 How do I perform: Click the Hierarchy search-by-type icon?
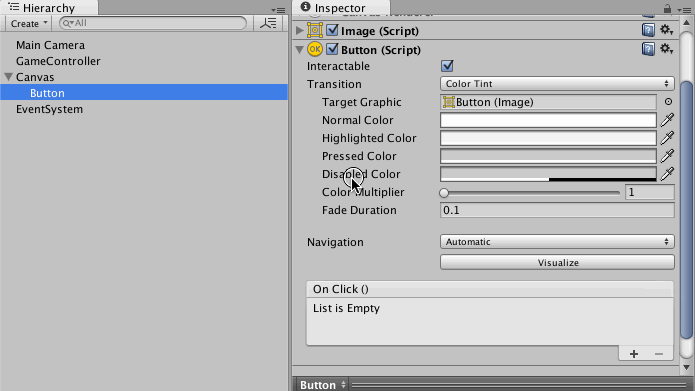[x=268, y=23]
